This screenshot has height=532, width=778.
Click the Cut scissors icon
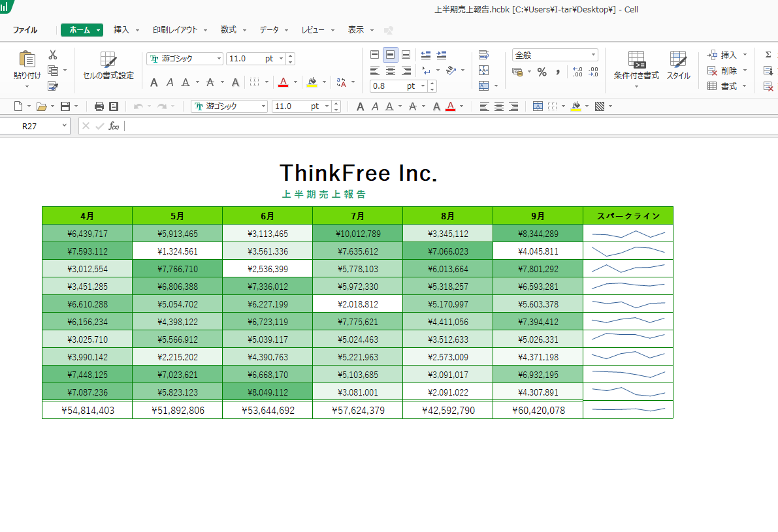(53, 55)
